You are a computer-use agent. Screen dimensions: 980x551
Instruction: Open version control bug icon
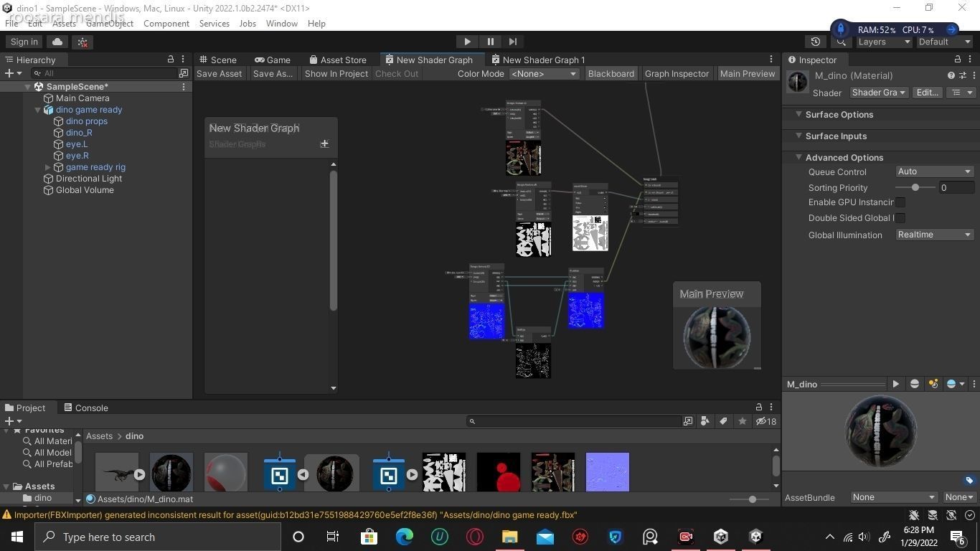point(83,42)
